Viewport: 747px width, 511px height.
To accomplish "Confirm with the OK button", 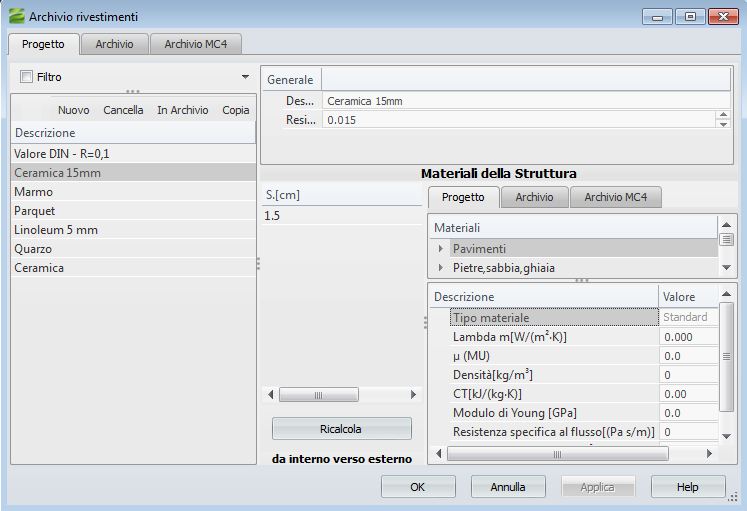I will point(418,487).
